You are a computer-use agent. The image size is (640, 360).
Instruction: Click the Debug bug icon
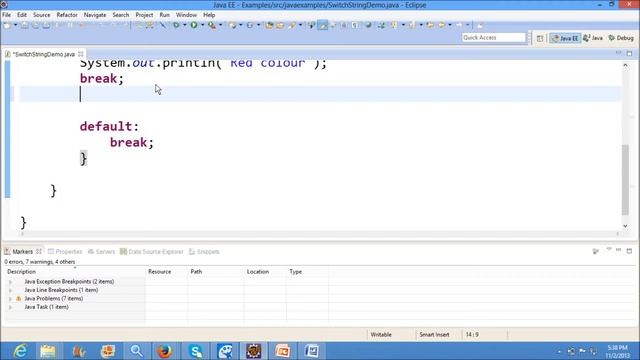[x=176, y=25]
